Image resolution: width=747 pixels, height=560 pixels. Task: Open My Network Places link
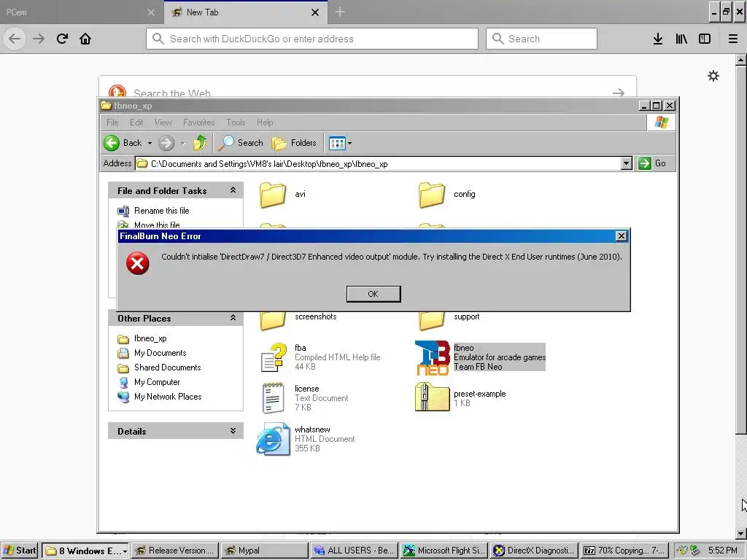pos(168,397)
